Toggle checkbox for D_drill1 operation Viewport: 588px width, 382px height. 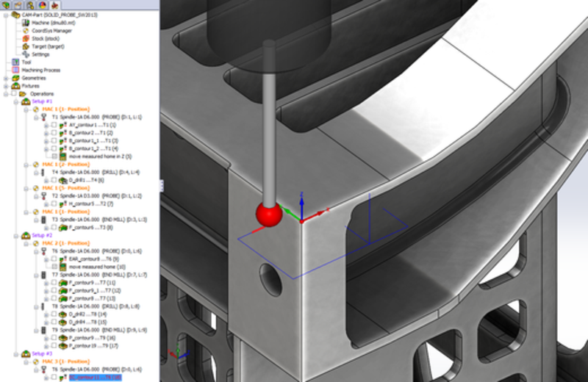[54, 180]
